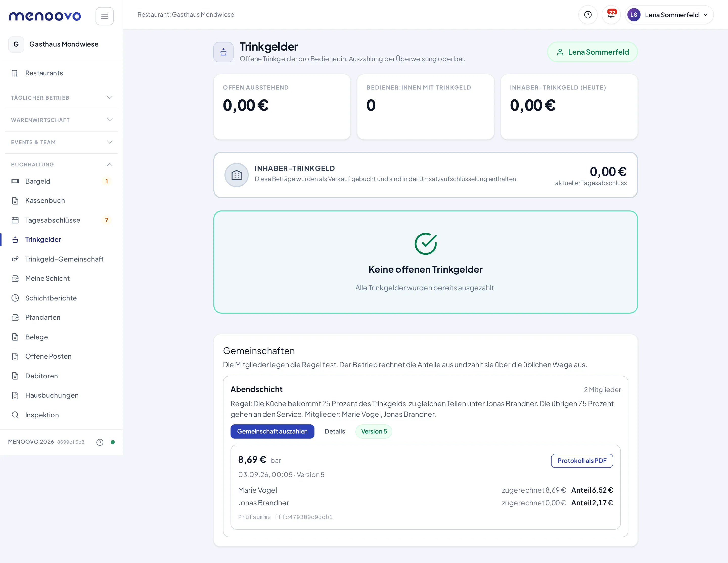Image resolution: width=728 pixels, height=563 pixels.
Task: Click the Meine Schicht wallet icon
Action: pos(15,278)
